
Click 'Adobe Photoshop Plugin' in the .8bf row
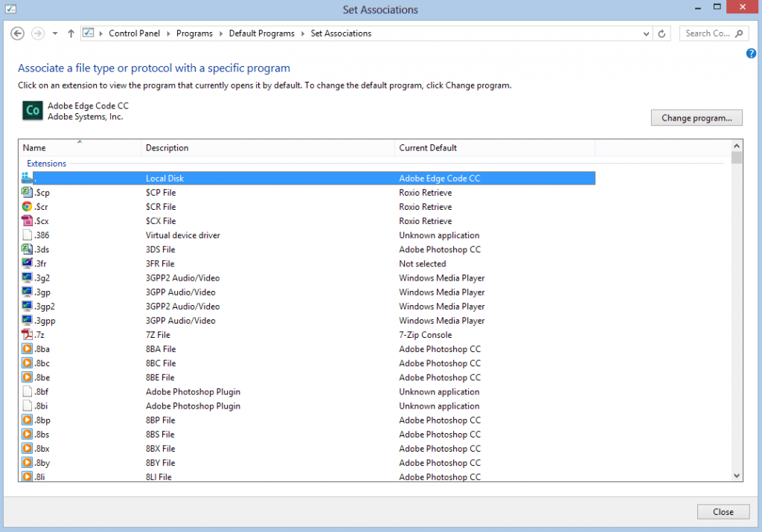coord(193,391)
